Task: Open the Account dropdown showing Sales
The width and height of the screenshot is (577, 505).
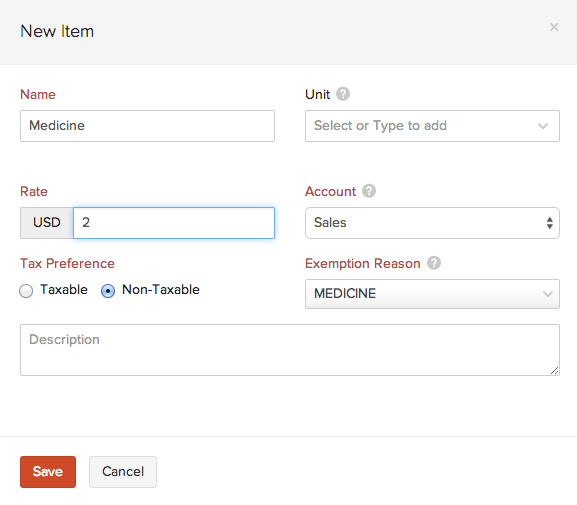Action: point(432,223)
